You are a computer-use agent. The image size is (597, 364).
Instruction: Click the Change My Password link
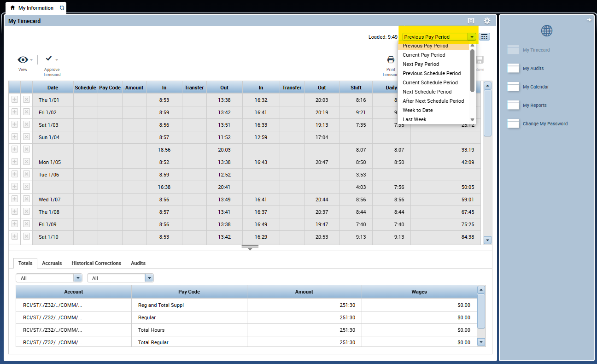(545, 123)
